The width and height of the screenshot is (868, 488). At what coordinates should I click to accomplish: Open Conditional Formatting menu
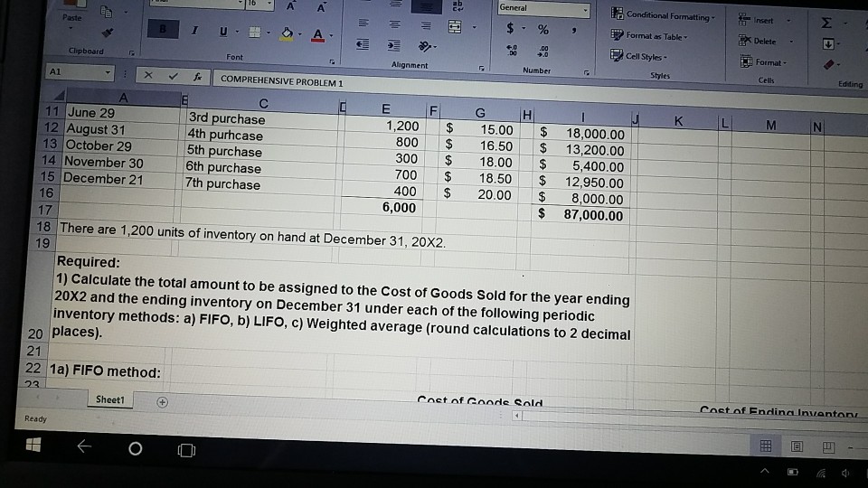click(663, 15)
